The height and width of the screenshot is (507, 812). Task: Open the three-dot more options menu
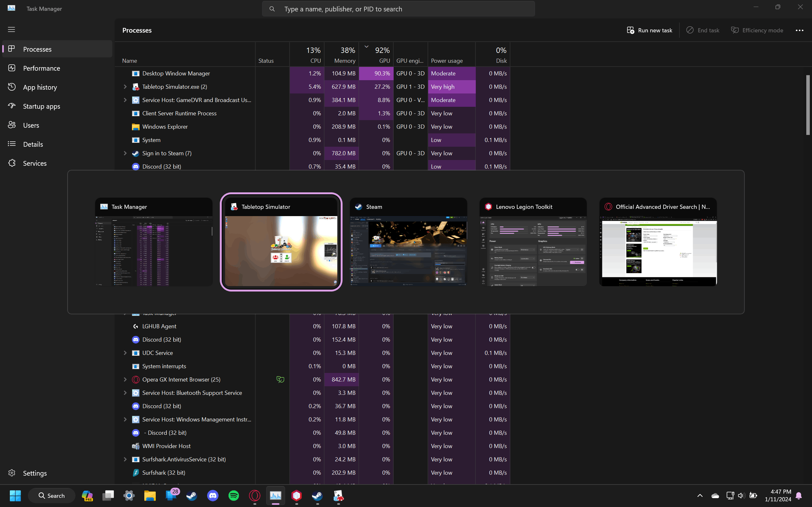[x=799, y=30]
